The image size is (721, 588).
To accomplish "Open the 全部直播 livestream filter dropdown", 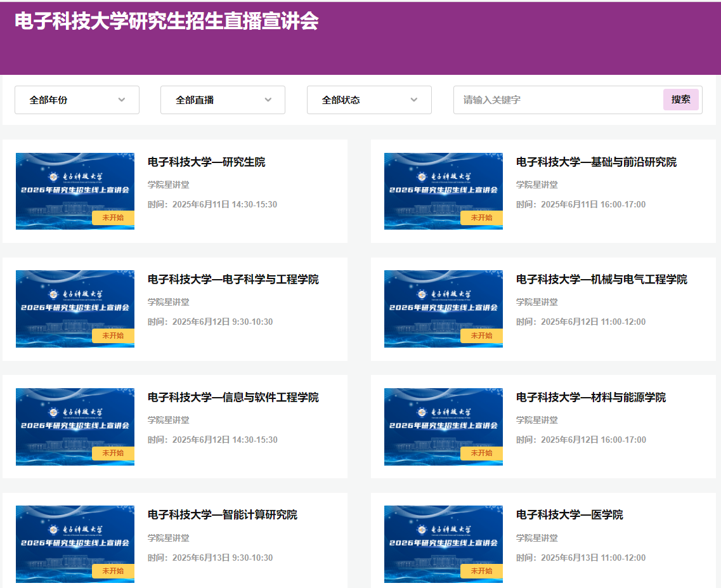I will [223, 100].
